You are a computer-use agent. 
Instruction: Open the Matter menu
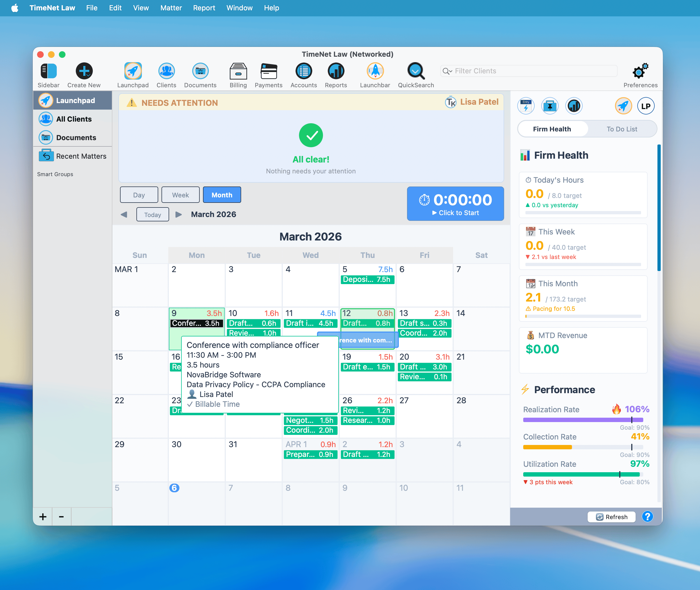point(171,8)
